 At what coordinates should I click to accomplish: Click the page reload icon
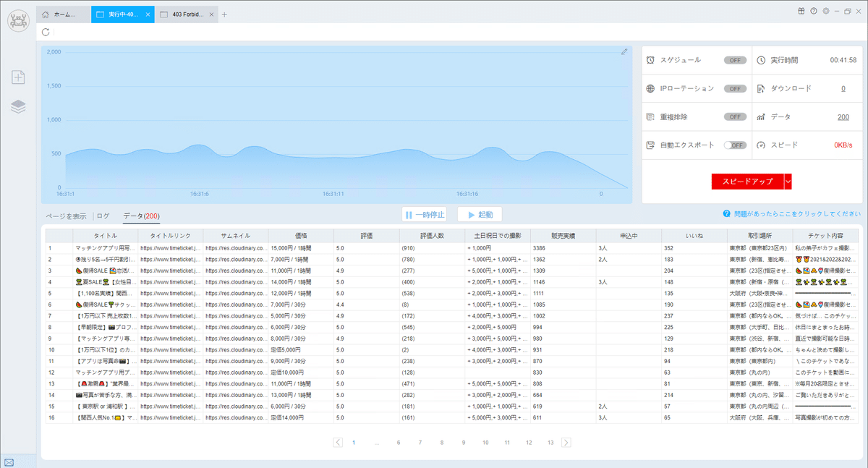coord(46,32)
